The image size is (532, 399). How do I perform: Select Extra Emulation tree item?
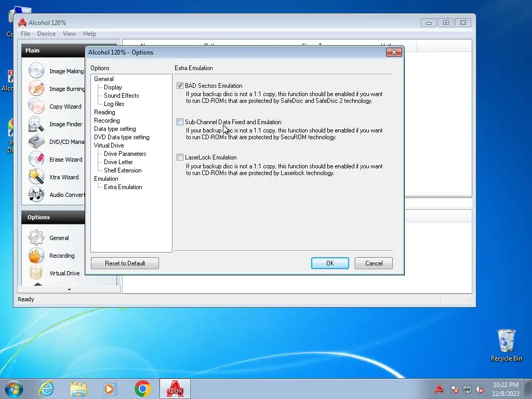click(123, 187)
